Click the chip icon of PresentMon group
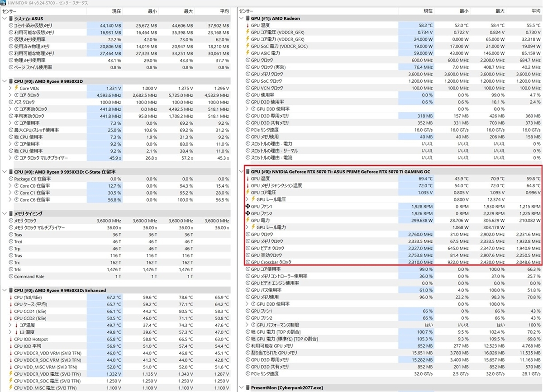This screenshot has height=392, width=543. coord(248,388)
